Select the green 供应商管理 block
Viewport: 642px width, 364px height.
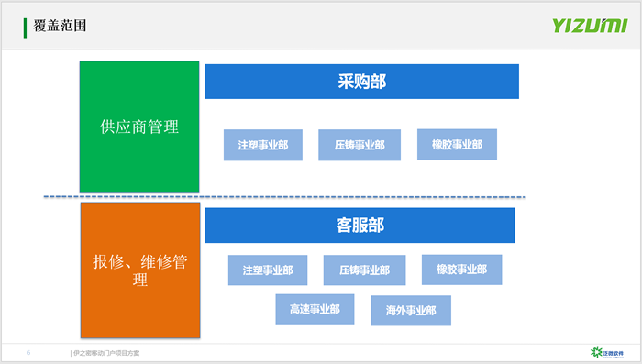[139, 127]
